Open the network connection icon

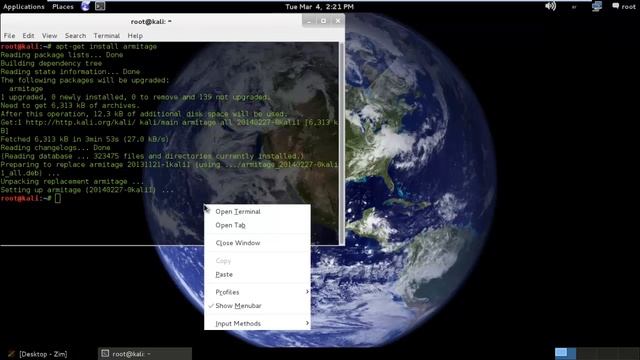(597, 6)
